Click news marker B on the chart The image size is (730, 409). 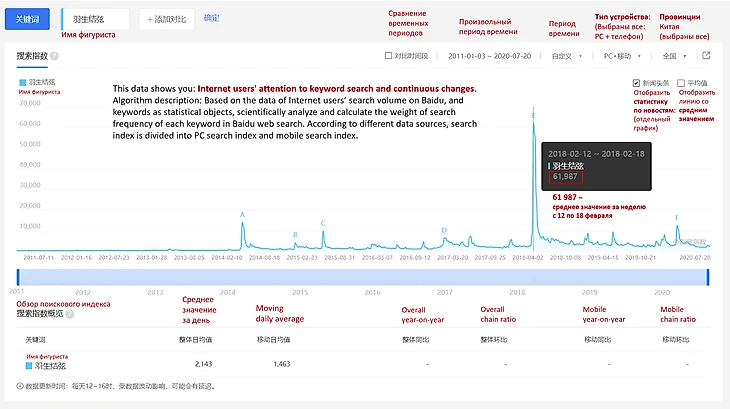click(295, 234)
